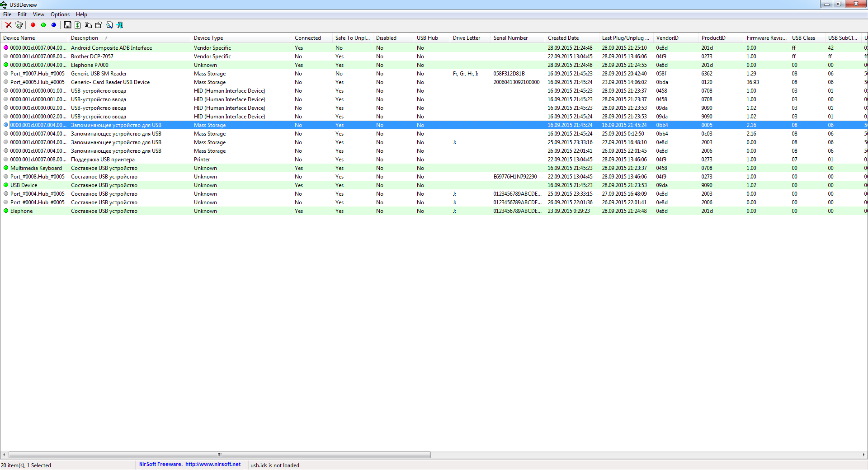Click the refresh icon in toolbar
This screenshot has height=470, width=868.
(78, 25)
